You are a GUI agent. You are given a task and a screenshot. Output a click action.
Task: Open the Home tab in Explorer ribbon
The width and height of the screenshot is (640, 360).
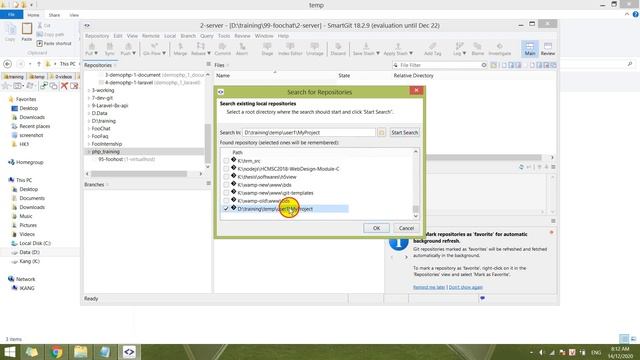coord(33,15)
